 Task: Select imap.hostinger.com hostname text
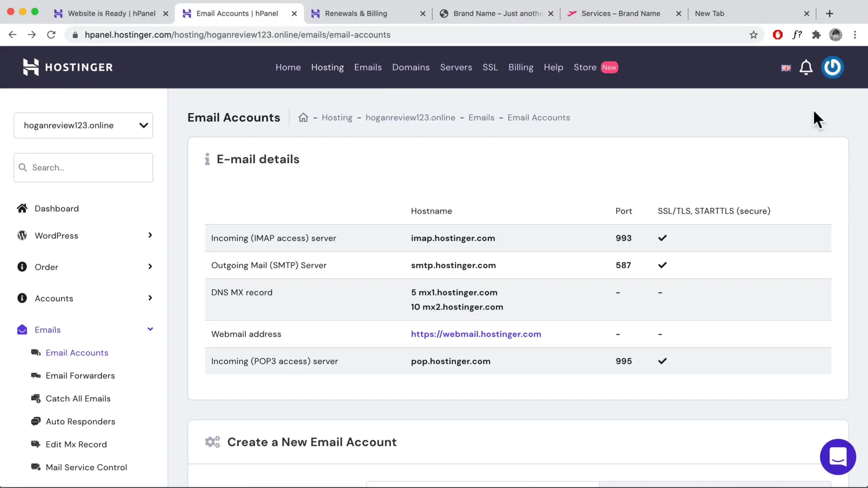(453, 238)
